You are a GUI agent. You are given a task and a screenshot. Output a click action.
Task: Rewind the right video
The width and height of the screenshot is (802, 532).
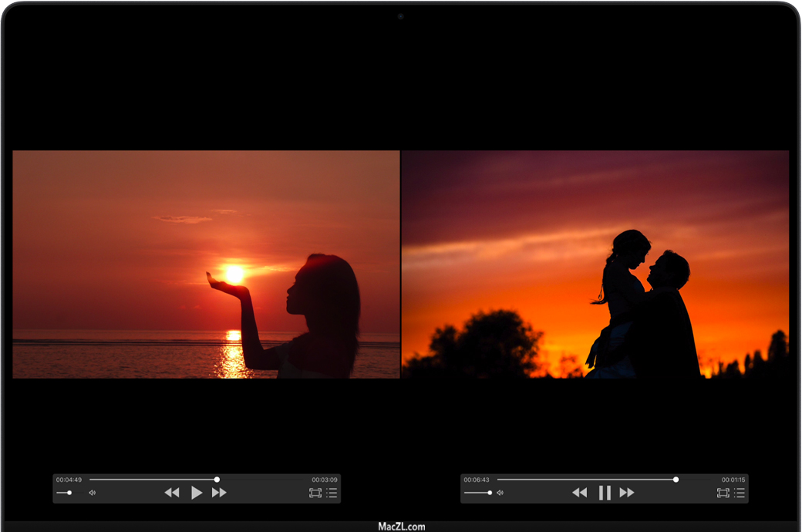[x=580, y=493]
